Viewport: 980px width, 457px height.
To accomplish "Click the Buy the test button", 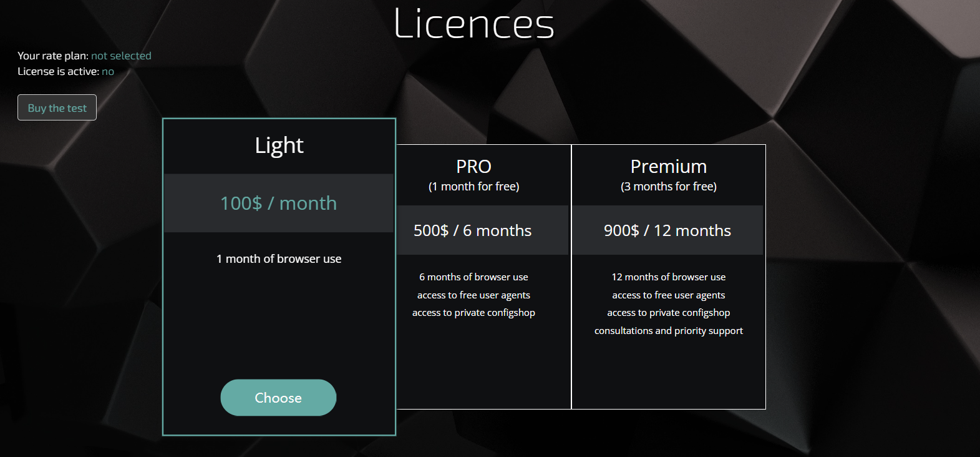I will [x=57, y=107].
